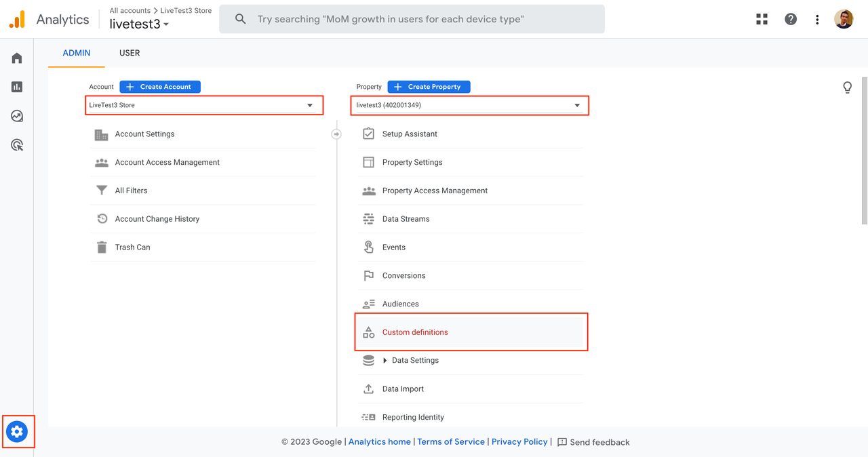Click the Create Account button
Screen dimensions: 868x457
(x=160, y=87)
